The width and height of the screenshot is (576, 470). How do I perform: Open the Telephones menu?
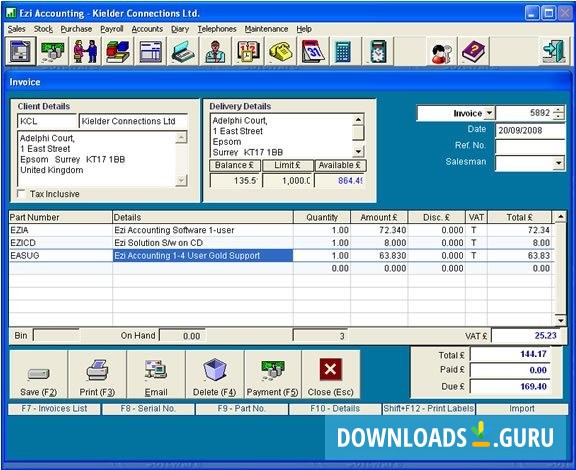217,29
